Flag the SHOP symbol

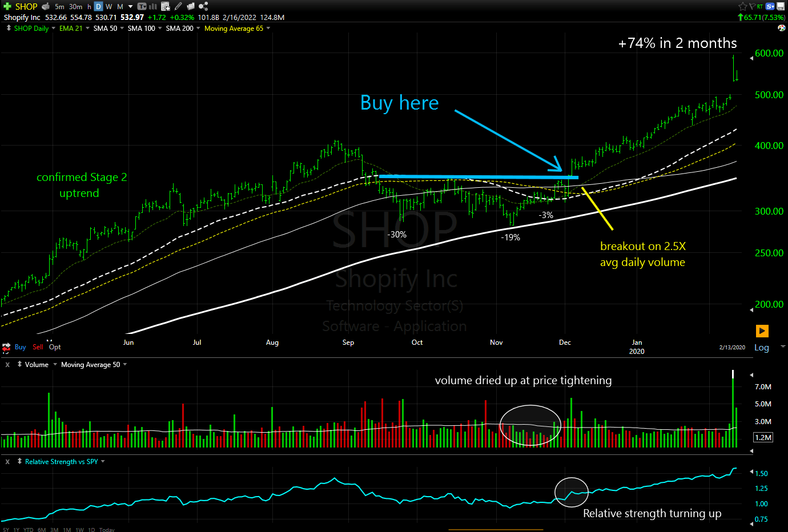(x=753, y=6)
